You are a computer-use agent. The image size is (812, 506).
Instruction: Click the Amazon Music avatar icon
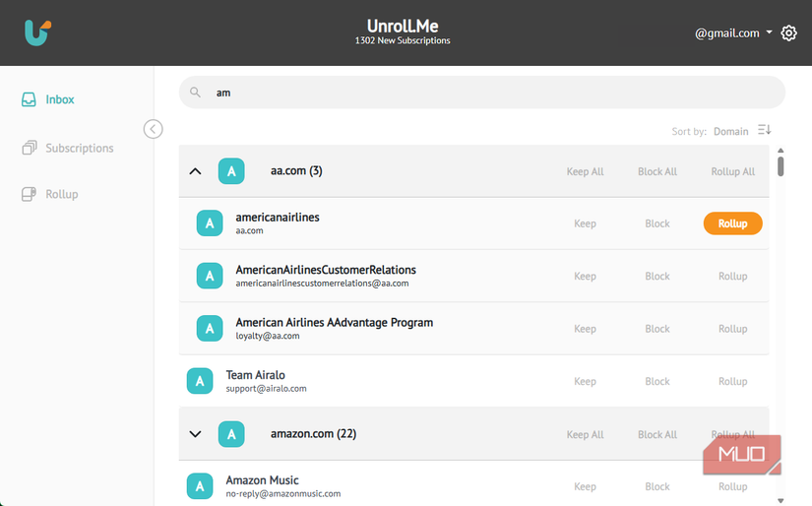click(200, 485)
